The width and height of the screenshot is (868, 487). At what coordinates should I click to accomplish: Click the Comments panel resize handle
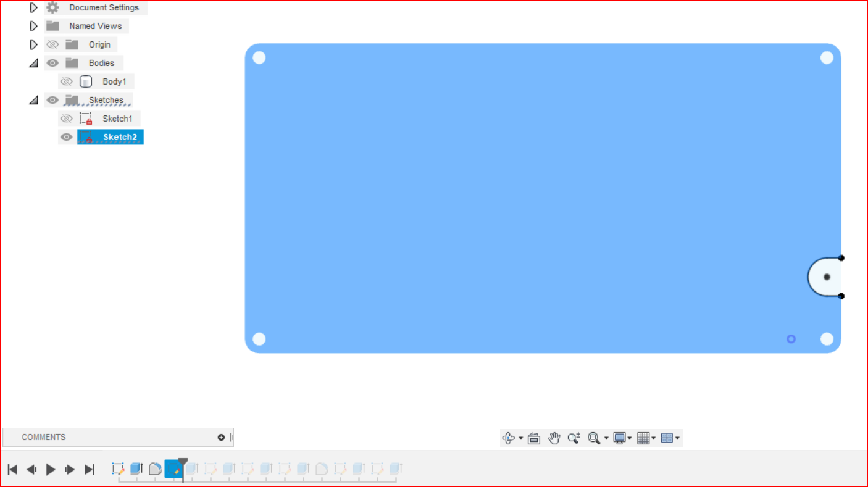coord(231,437)
